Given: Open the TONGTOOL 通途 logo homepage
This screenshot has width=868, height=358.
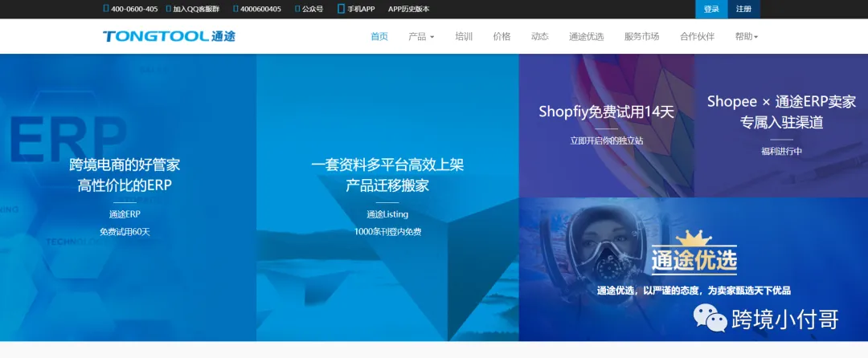Looking at the screenshot, I should point(169,36).
